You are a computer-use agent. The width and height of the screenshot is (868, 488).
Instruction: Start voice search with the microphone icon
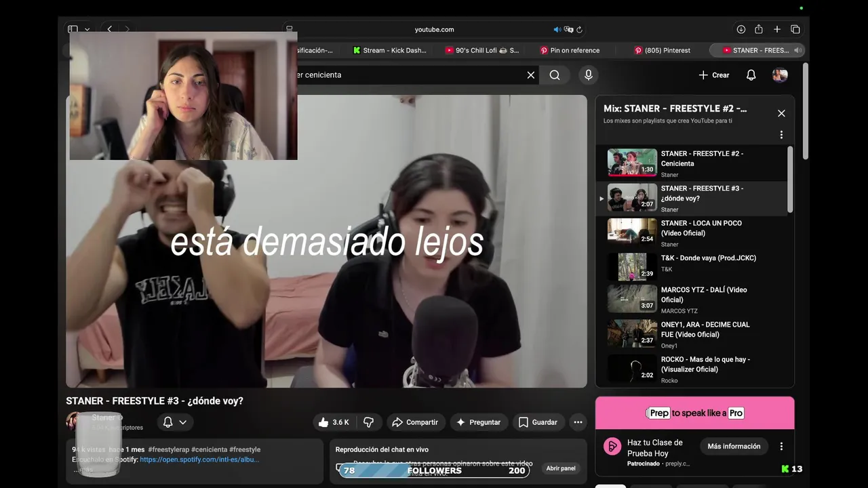[589, 75]
